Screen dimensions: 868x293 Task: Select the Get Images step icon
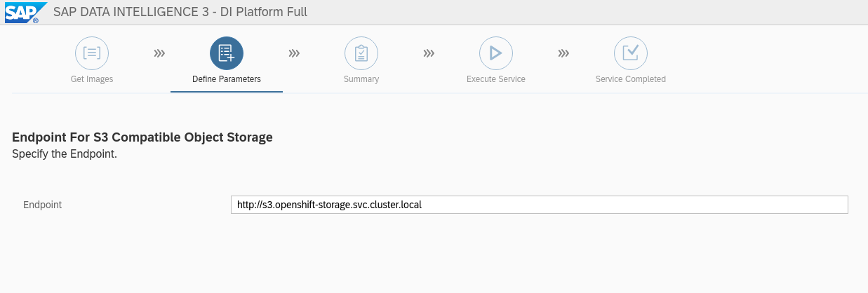pyautogui.click(x=92, y=53)
